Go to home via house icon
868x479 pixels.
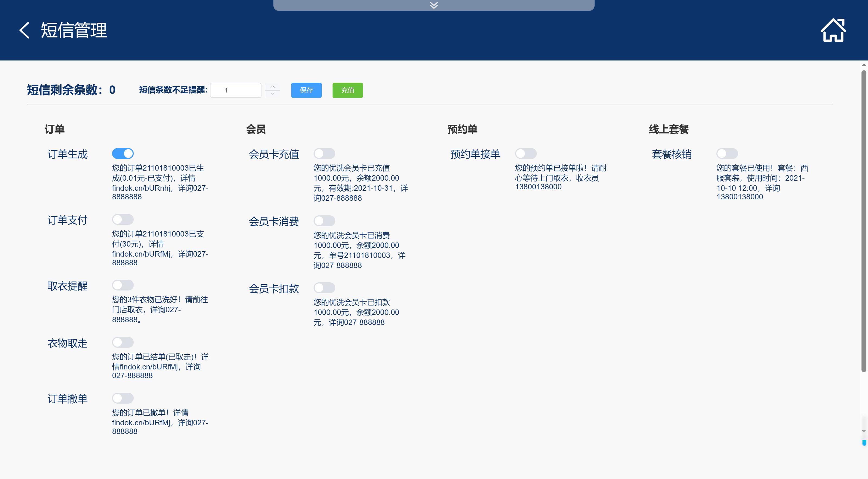click(833, 30)
